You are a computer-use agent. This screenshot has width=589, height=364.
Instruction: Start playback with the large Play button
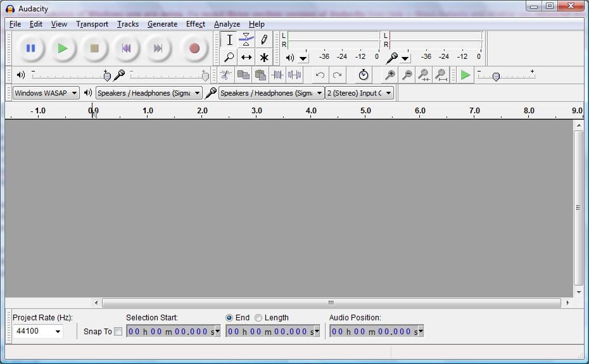pyautogui.click(x=62, y=49)
